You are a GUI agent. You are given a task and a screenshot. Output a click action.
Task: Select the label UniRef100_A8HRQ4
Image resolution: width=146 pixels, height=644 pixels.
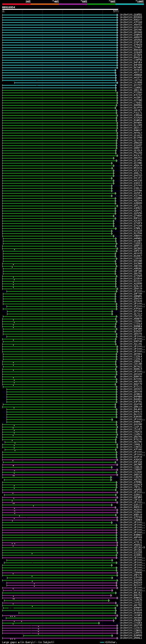131,75
